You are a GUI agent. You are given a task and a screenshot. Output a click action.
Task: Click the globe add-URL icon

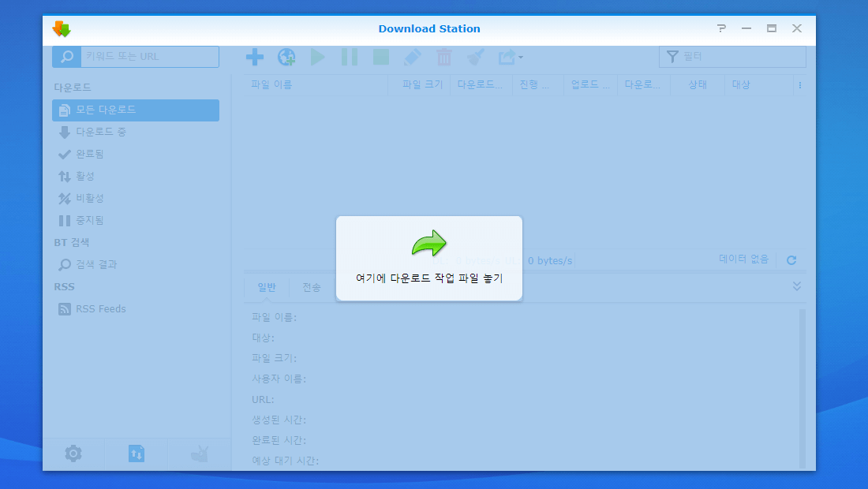(x=286, y=57)
